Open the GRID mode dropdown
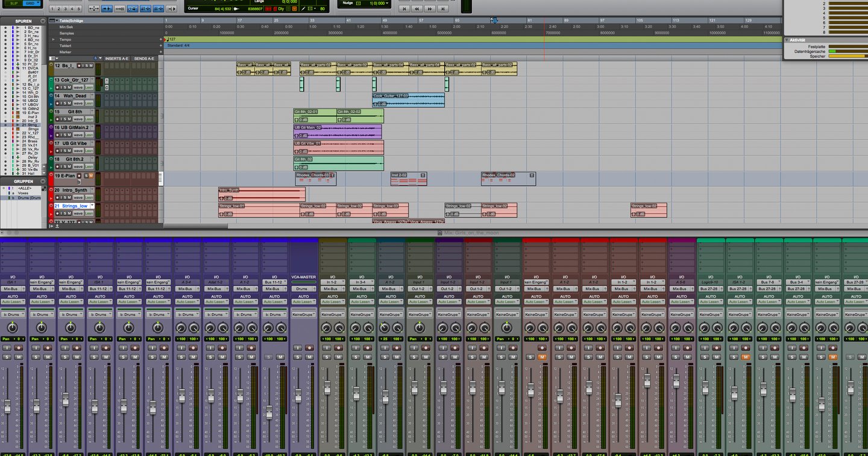The width and height of the screenshot is (868, 456). tap(38, 3)
